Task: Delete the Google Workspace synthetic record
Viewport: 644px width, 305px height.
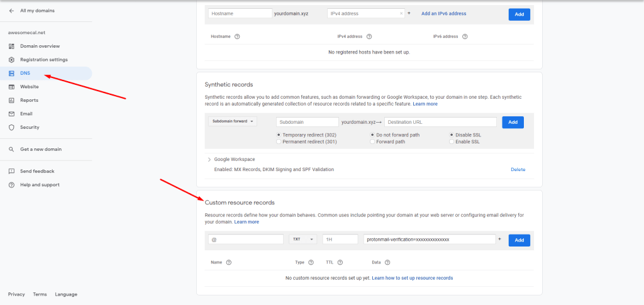Action: (518, 170)
